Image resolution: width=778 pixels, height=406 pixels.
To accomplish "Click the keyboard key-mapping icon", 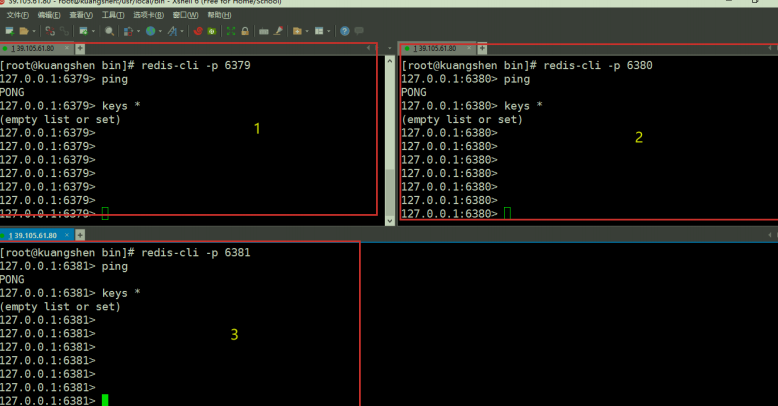I will pyautogui.click(x=263, y=31).
